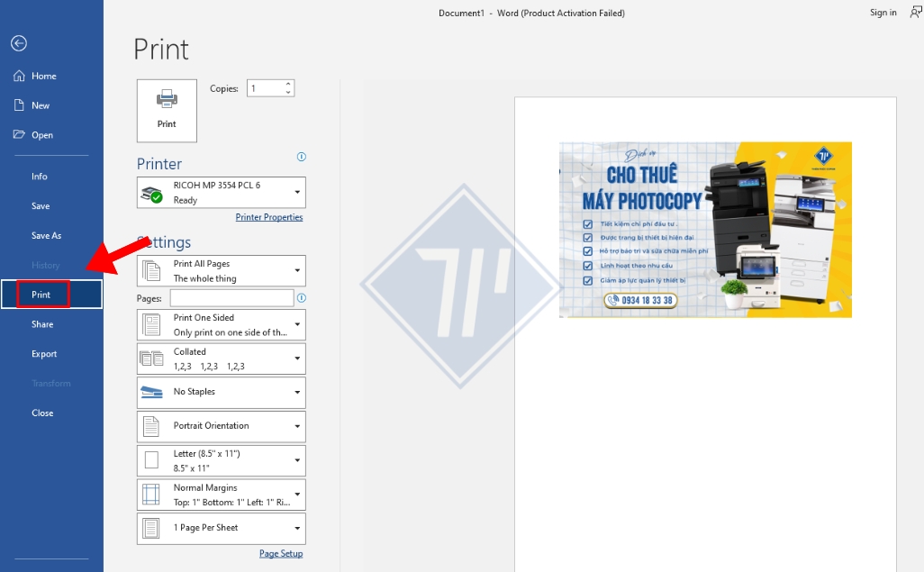
Task: Select the Print tab in sidebar
Action: pos(52,295)
